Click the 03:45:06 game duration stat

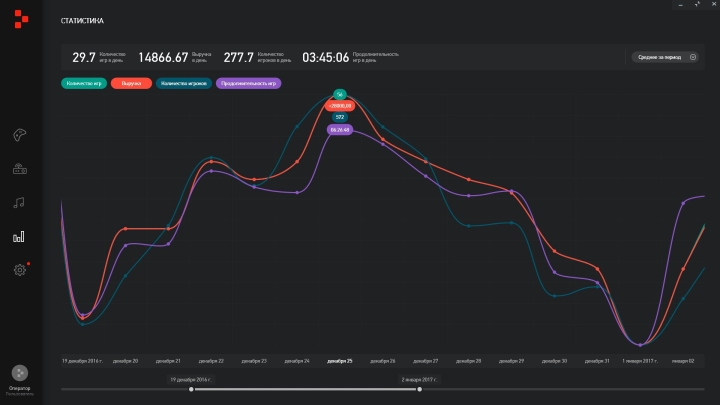(x=325, y=57)
